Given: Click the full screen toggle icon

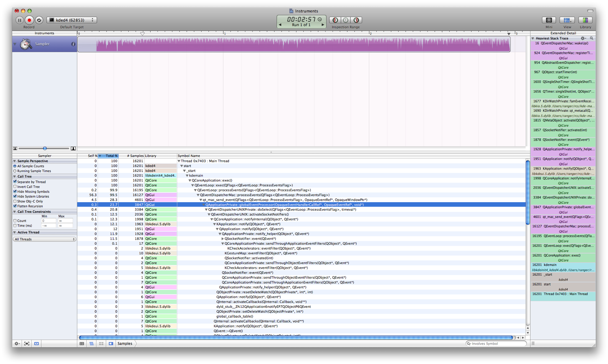Looking at the screenshot, I should click(27, 344).
